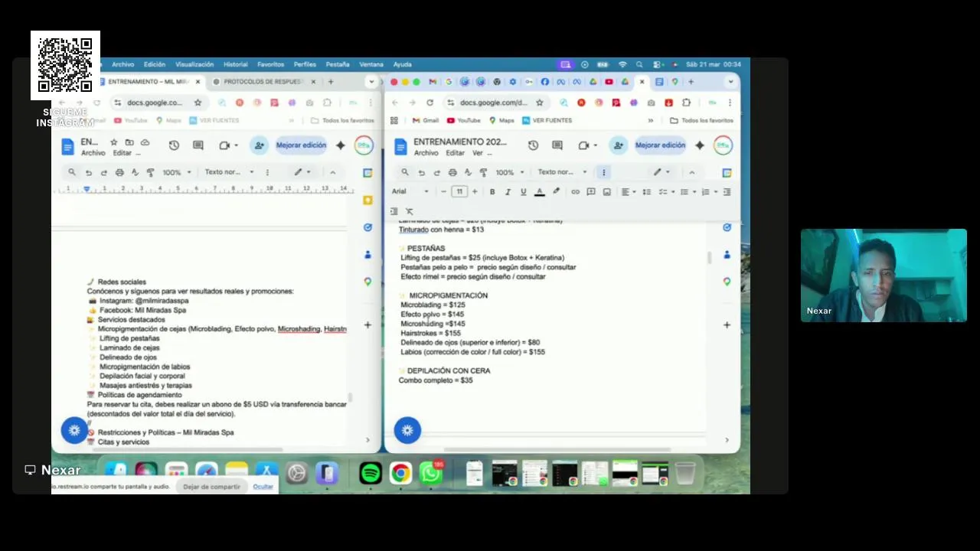This screenshot has width=980, height=551.
Task: Click the Ocultar link
Action: click(263, 487)
